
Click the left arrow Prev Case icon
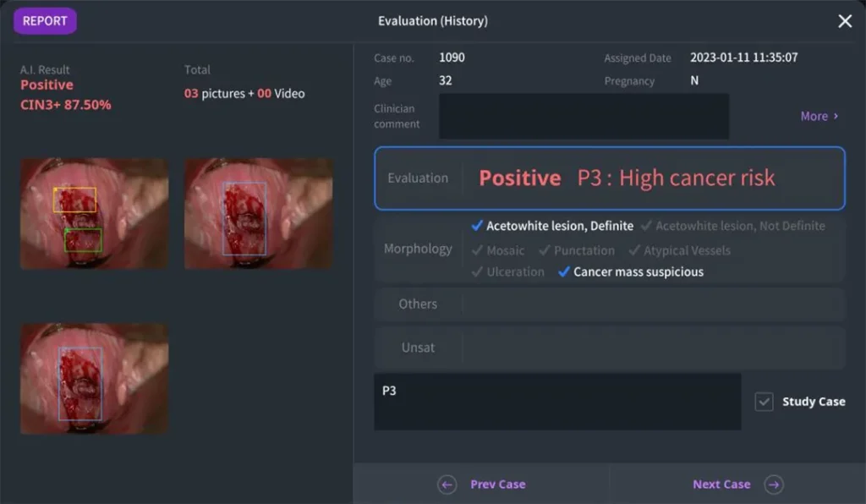[x=447, y=485]
